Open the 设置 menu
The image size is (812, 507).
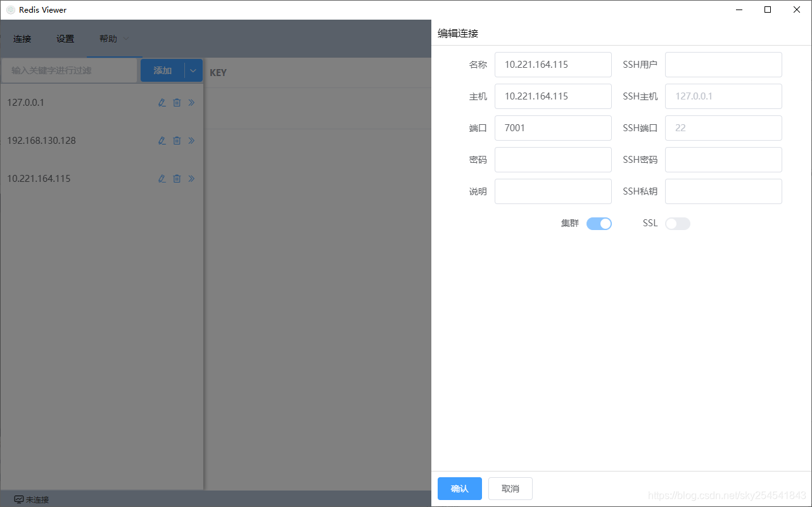[x=65, y=39]
